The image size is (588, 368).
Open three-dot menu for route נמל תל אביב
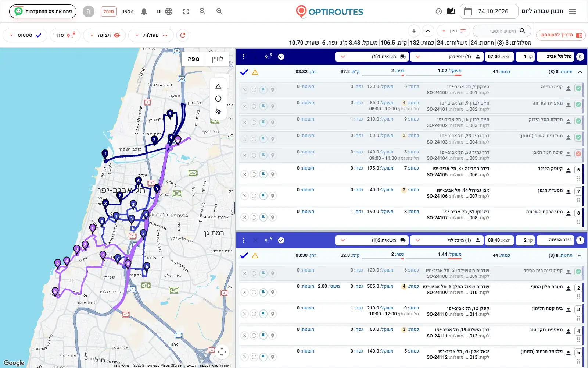coord(244,57)
